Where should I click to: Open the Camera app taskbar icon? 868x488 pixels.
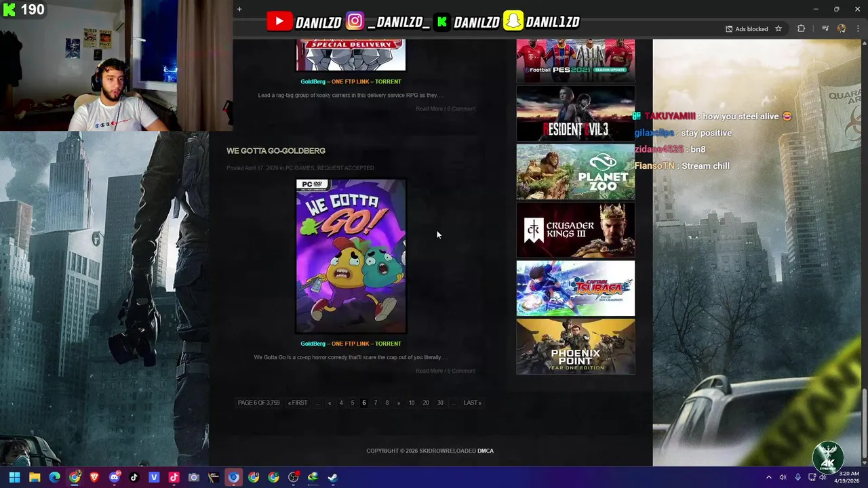(x=193, y=477)
